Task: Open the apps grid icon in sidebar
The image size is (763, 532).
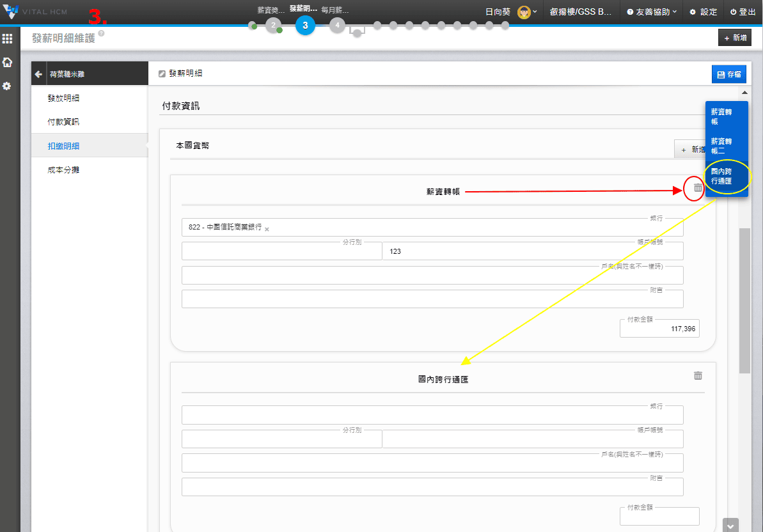Action: tap(7, 39)
